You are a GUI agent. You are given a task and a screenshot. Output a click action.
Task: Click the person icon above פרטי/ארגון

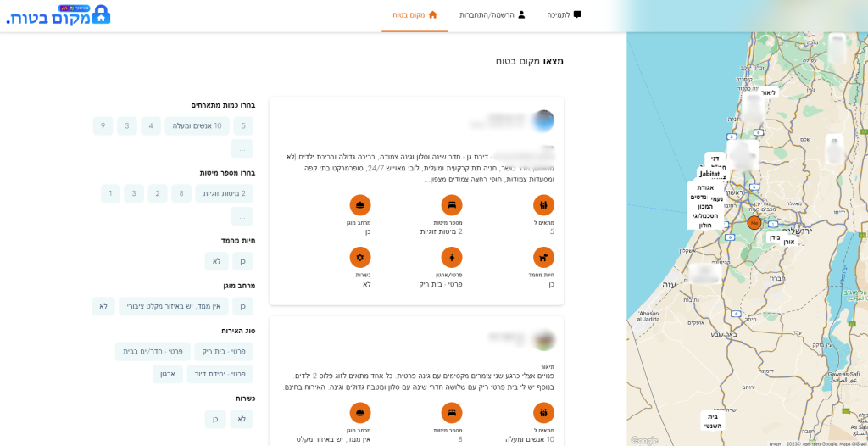[452, 257]
